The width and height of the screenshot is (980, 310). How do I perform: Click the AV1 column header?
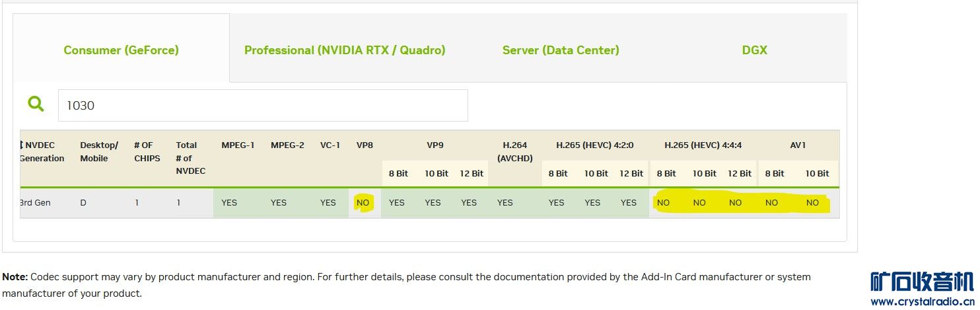point(798,145)
